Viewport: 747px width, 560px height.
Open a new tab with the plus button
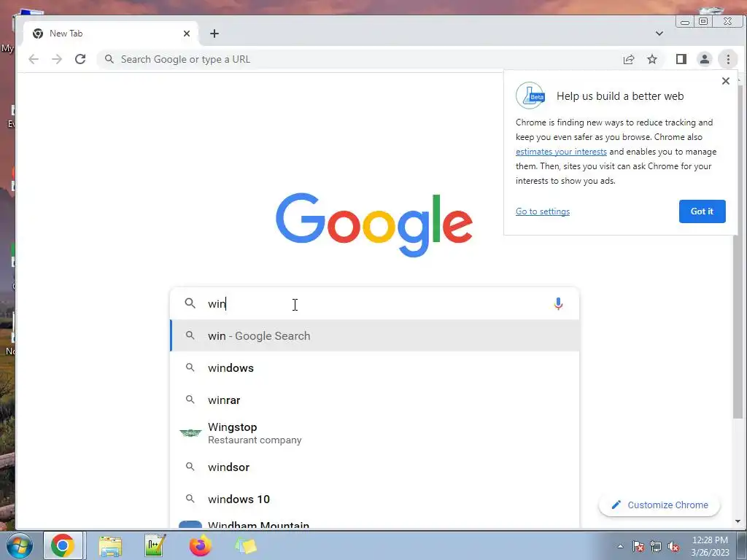(x=214, y=34)
